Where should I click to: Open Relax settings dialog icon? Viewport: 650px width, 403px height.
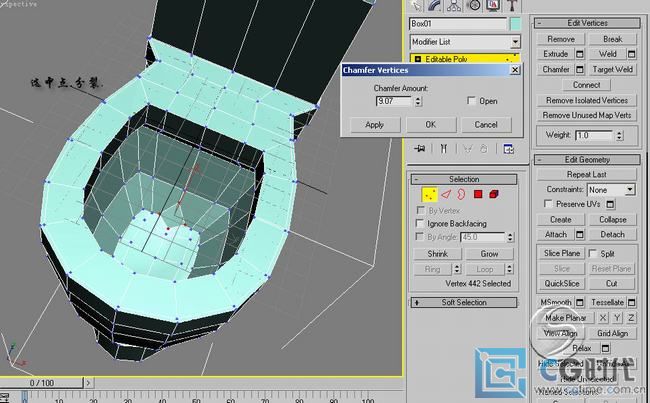coord(605,348)
